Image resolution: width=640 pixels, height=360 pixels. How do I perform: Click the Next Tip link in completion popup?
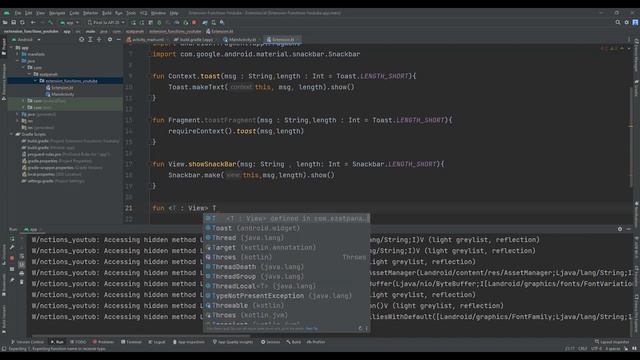(311, 328)
